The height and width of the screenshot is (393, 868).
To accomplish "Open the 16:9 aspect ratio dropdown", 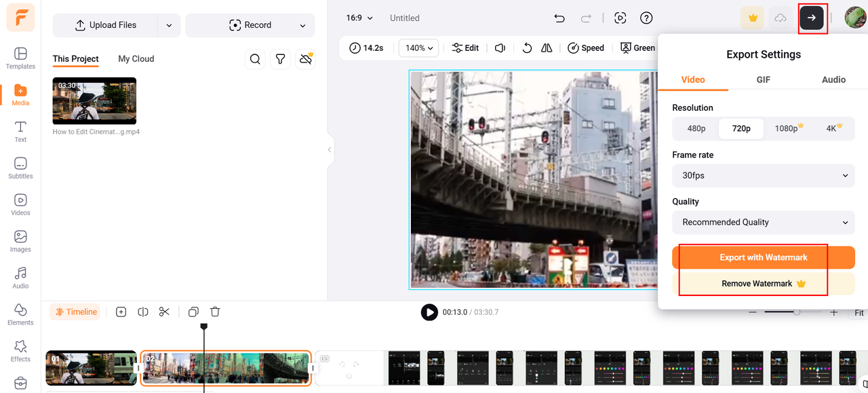I will 359,18.
